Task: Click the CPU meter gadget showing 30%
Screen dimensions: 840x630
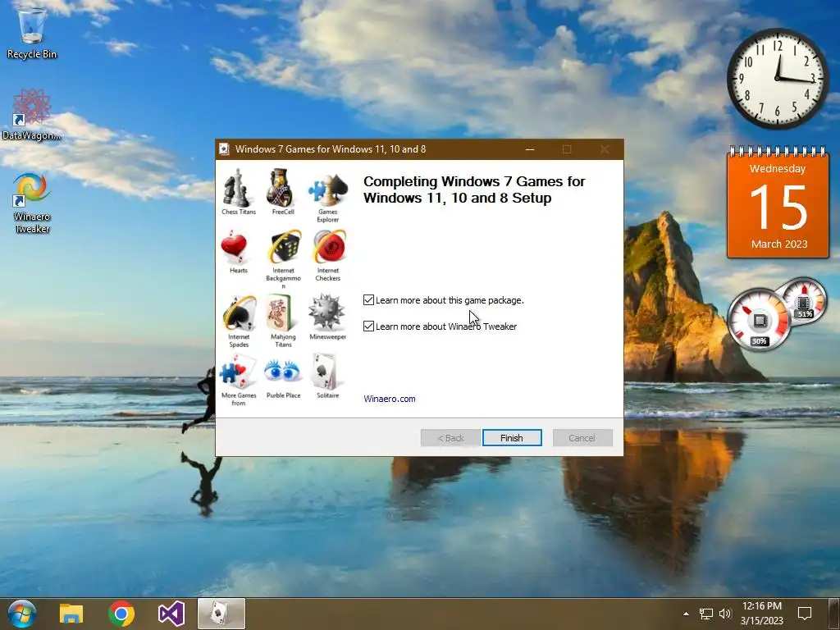Action: click(x=759, y=320)
